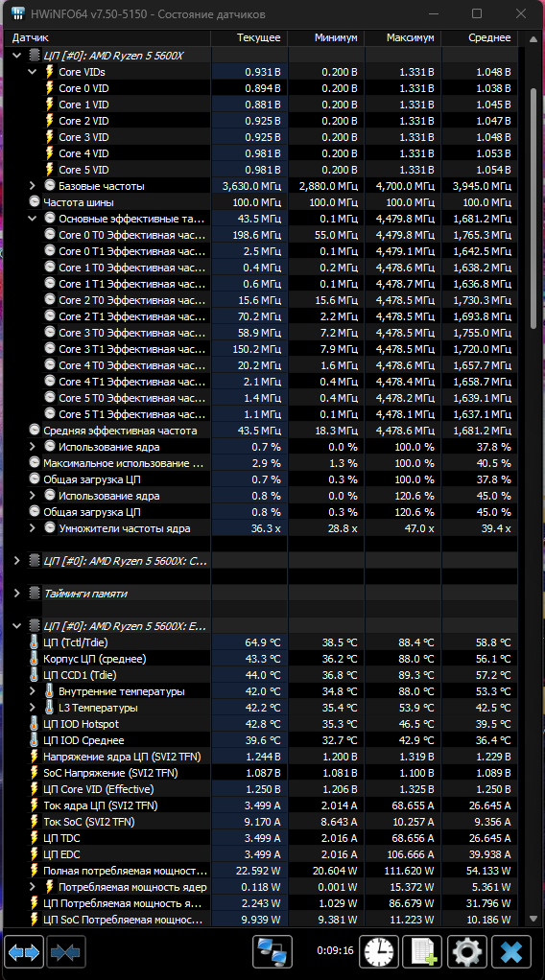Click the Среднее column header
The image size is (545, 980).
[480, 38]
